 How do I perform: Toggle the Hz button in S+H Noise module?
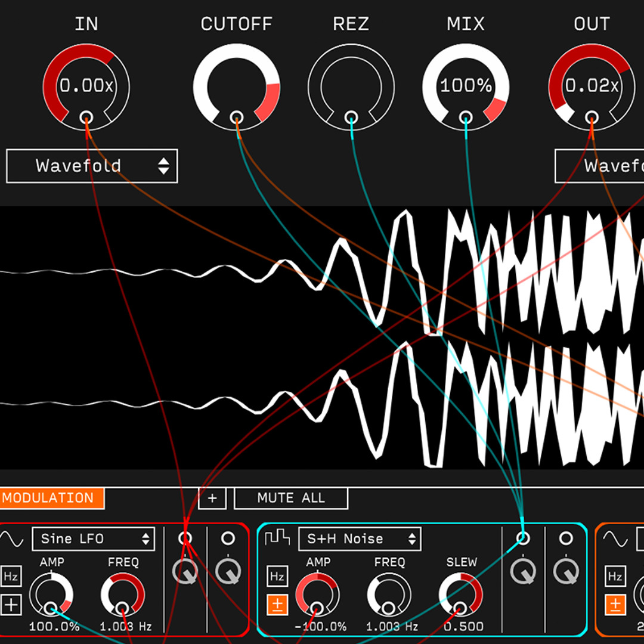coord(277,576)
